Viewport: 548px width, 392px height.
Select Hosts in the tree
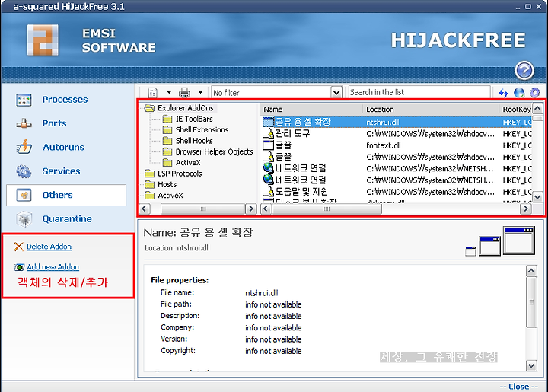pos(167,184)
